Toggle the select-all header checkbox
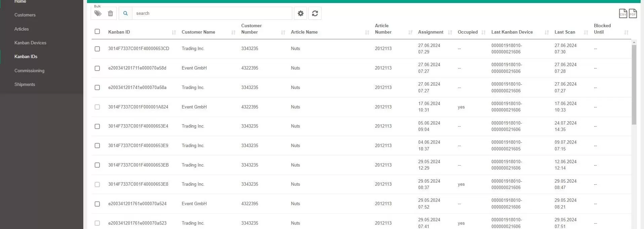 click(x=97, y=31)
